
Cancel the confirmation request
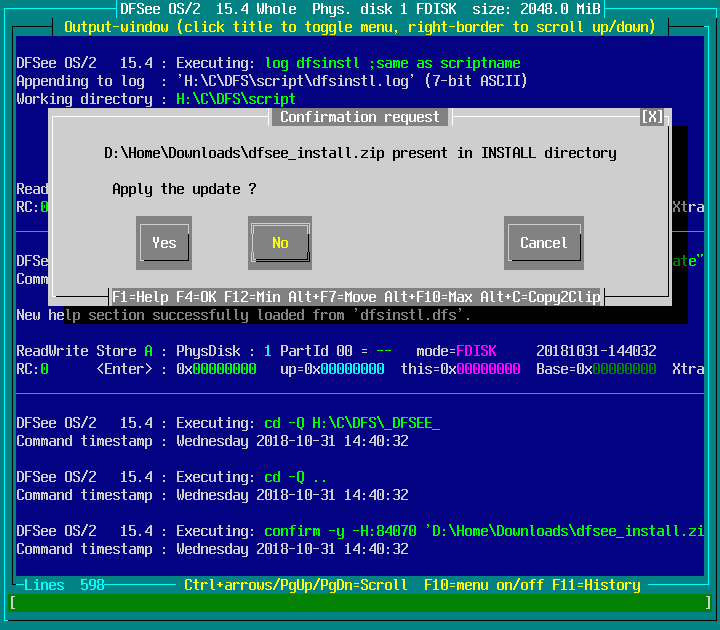click(543, 243)
